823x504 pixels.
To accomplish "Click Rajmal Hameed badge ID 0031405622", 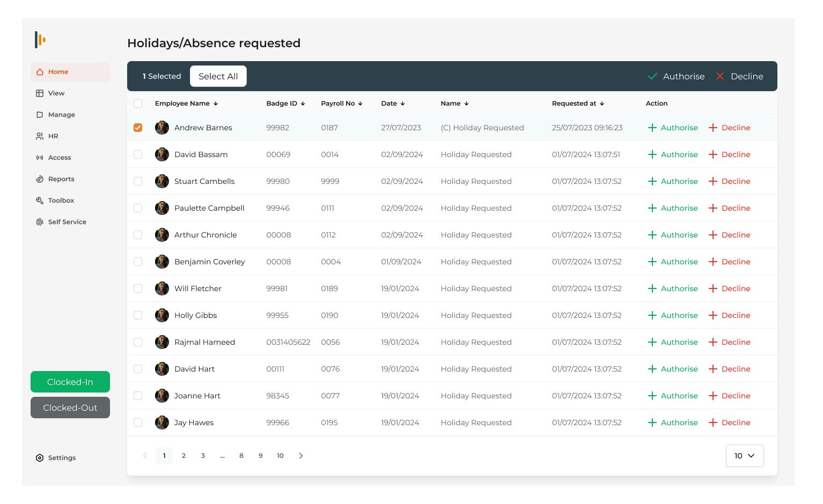I will [x=288, y=342].
